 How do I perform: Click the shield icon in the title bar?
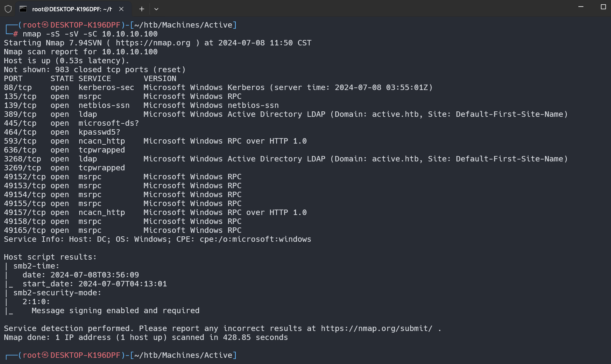coord(8,9)
